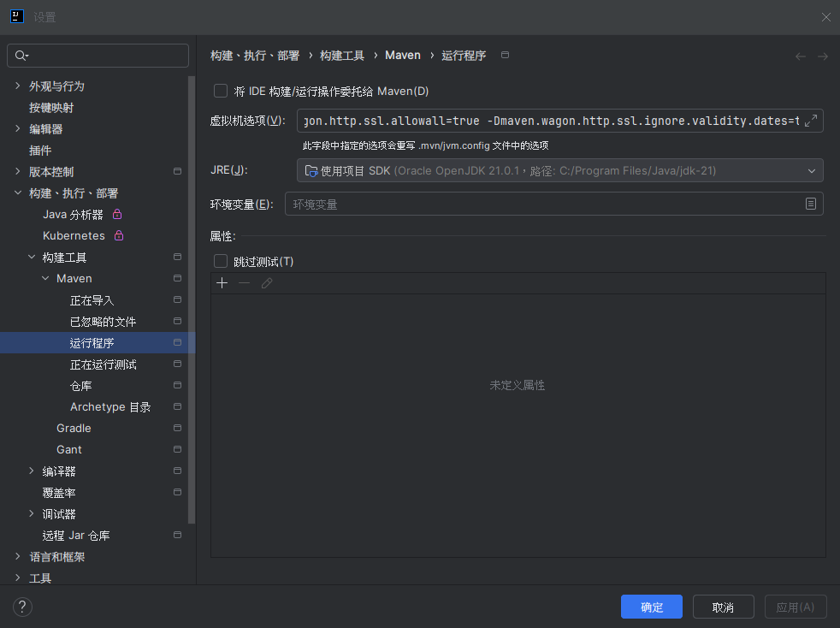Select 已忽略的文件 under Maven

103,322
